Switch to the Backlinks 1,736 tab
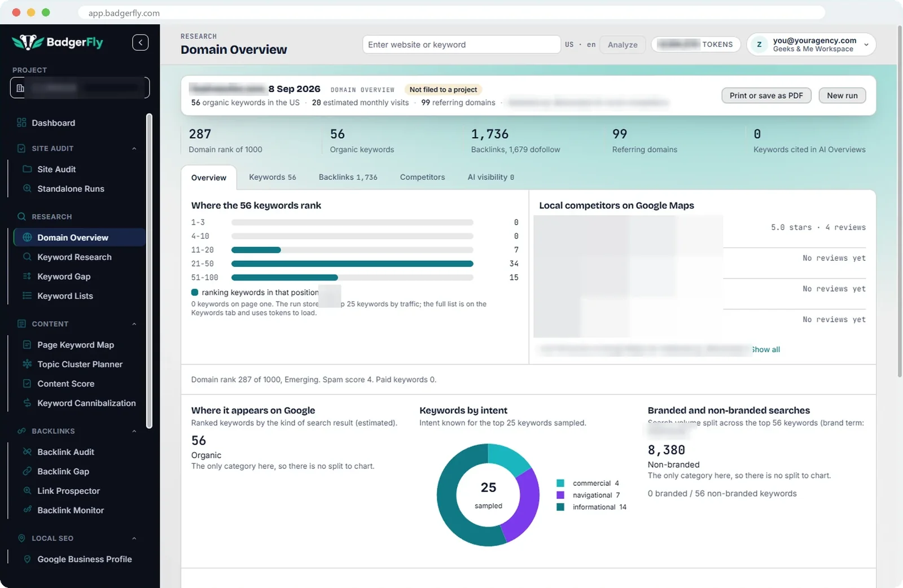 click(x=348, y=177)
